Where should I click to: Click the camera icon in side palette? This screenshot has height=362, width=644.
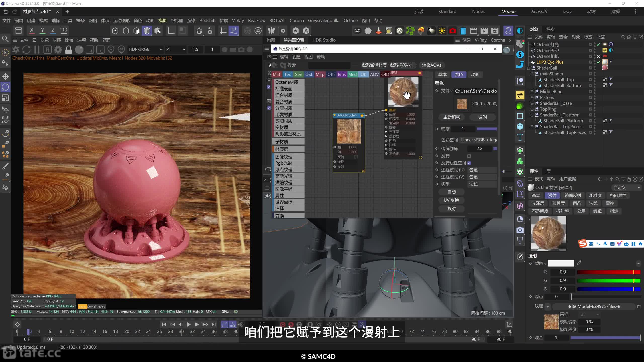pyautogui.click(x=520, y=230)
